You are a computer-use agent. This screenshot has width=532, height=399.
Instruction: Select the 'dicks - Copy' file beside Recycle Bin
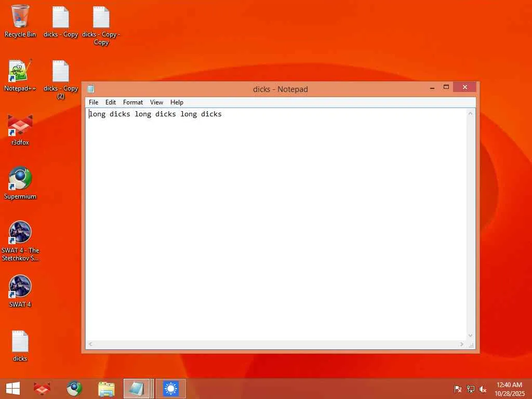[x=61, y=21]
